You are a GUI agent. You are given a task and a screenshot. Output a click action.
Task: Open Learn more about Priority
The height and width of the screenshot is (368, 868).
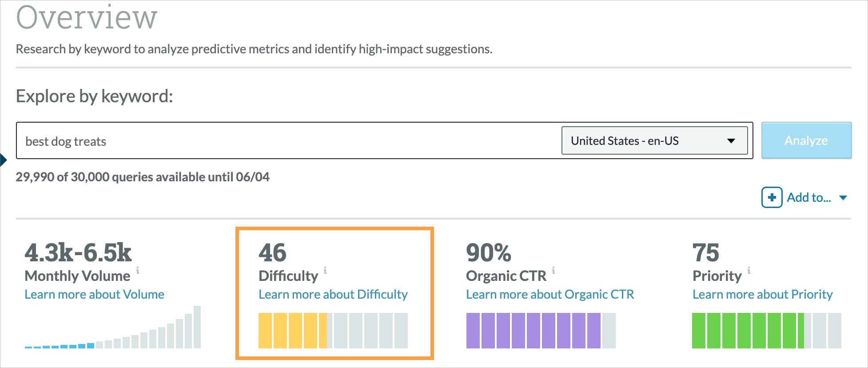[x=762, y=294]
